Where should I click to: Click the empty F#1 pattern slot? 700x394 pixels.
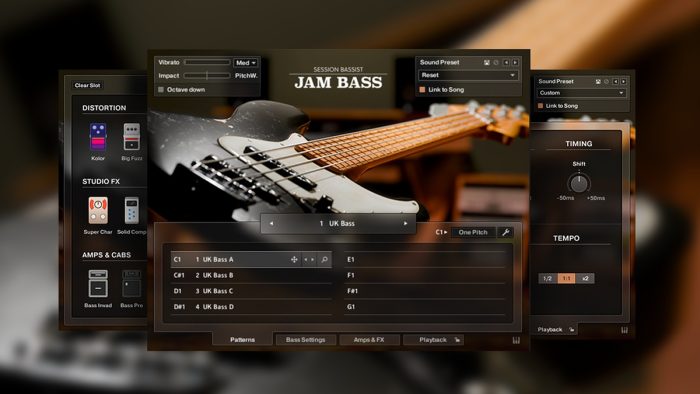(425, 291)
